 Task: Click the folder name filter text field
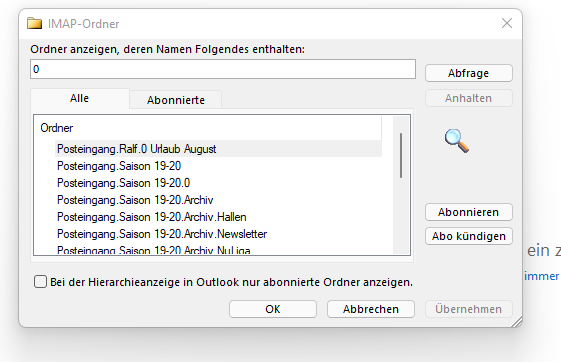[223, 69]
